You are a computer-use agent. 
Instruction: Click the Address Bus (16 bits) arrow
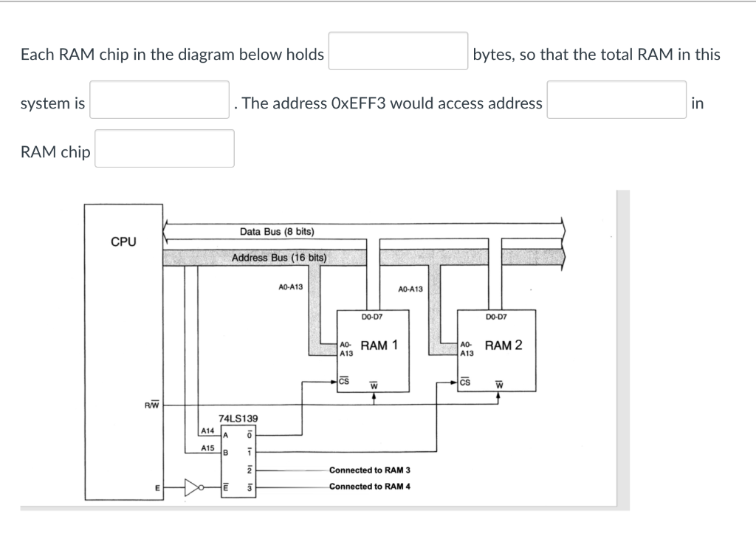click(281, 257)
